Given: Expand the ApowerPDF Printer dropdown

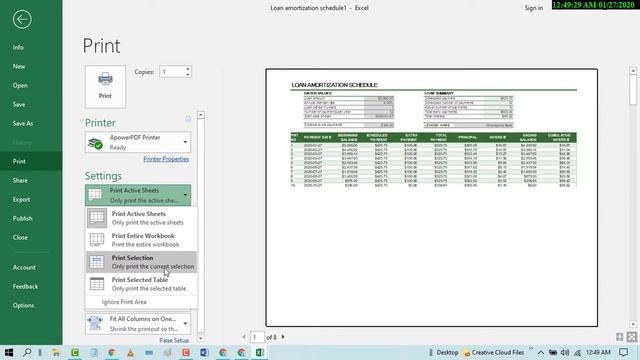Looking at the screenshot, I should 185,142.
